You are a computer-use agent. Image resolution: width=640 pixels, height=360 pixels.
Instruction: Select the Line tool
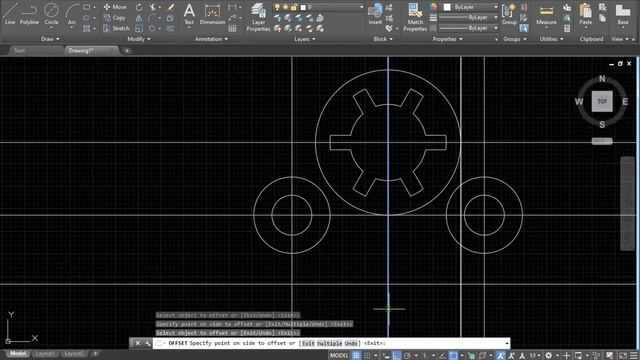pyautogui.click(x=10, y=13)
